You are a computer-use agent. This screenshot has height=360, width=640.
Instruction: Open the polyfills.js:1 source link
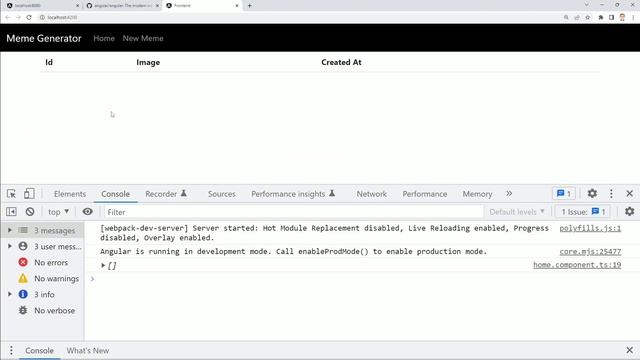[590, 228]
